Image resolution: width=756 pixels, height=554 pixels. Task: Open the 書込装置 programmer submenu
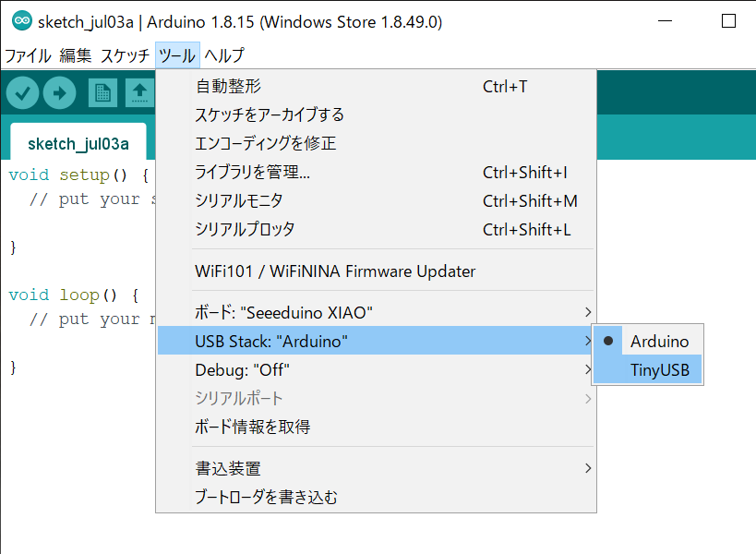tap(376, 468)
